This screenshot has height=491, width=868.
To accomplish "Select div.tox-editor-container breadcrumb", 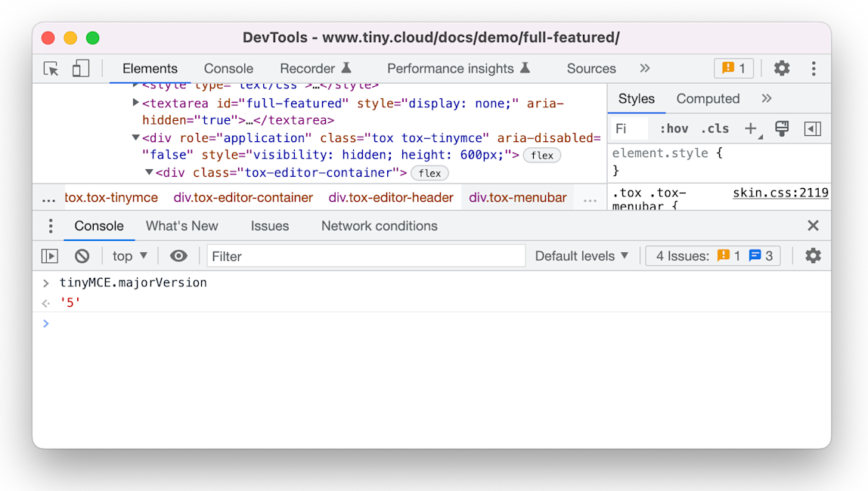I will click(243, 197).
